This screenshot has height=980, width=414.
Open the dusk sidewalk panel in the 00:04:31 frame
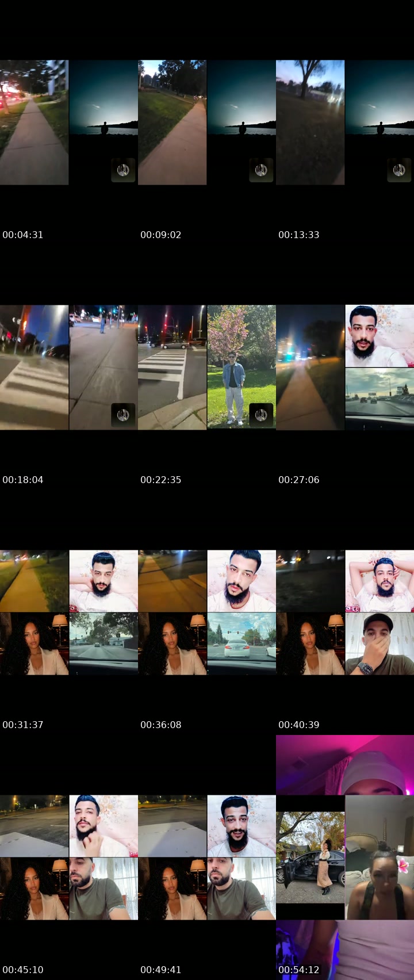click(34, 122)
